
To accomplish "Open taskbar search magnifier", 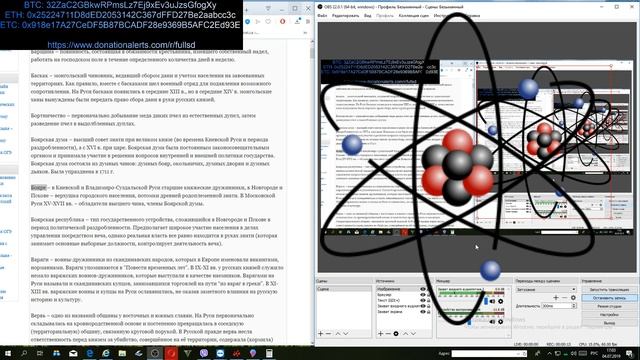I will tap(24, 353).
